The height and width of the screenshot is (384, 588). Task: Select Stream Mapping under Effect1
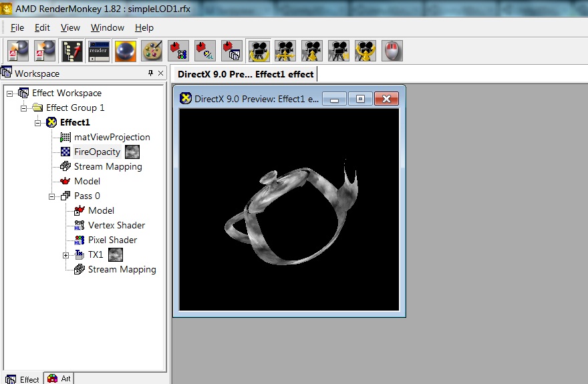point(108,166)
